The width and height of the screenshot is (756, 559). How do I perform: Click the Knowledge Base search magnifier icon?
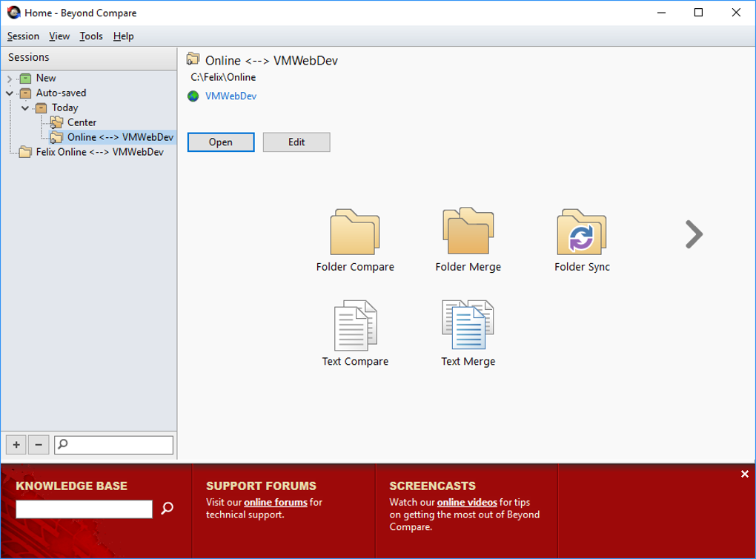point(167,509)
